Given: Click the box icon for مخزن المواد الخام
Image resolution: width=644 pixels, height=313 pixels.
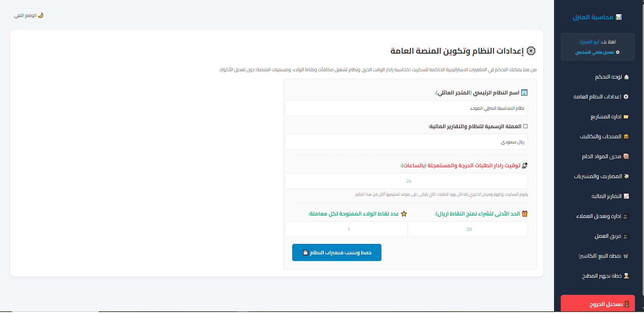Looking at the screenshot, I should click(626, 156).
